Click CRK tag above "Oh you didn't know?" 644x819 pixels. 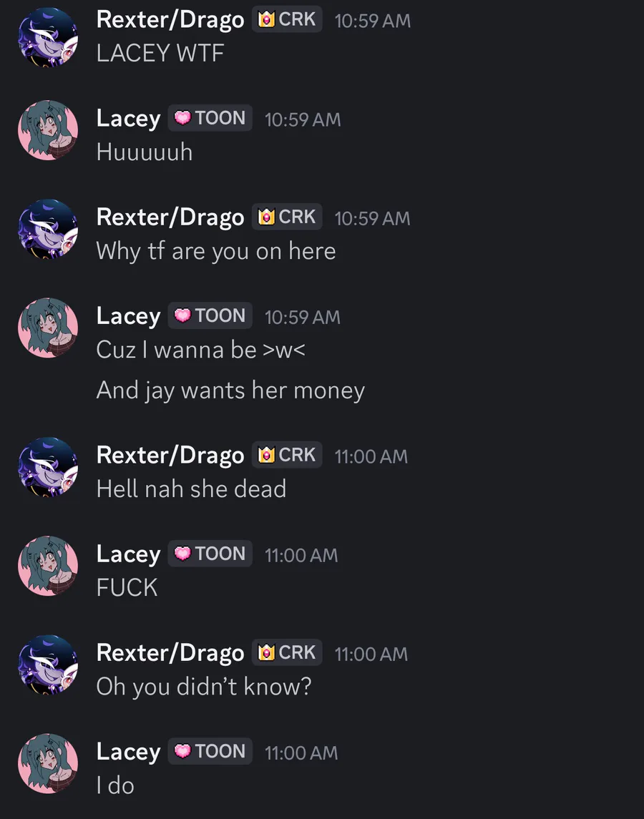287,652
